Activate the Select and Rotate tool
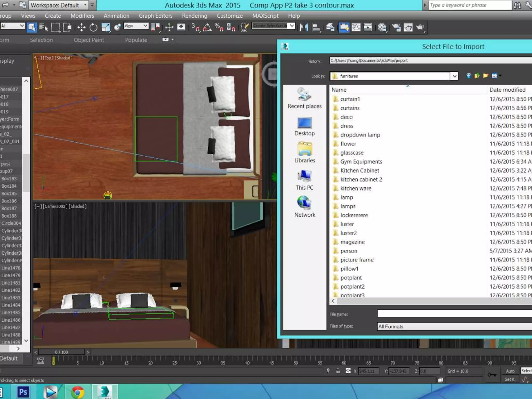532x399 pixels. [x=93, y=27]
